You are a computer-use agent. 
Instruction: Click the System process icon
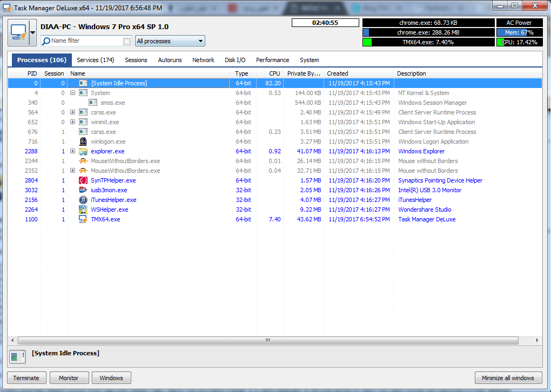pyautogui.click(x=83, y=93)
